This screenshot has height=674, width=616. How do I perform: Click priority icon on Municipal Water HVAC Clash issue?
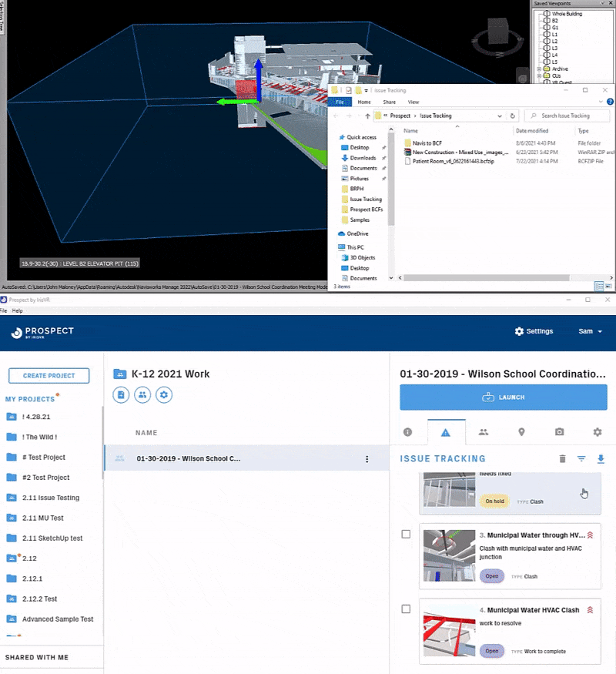click(591, 610)
